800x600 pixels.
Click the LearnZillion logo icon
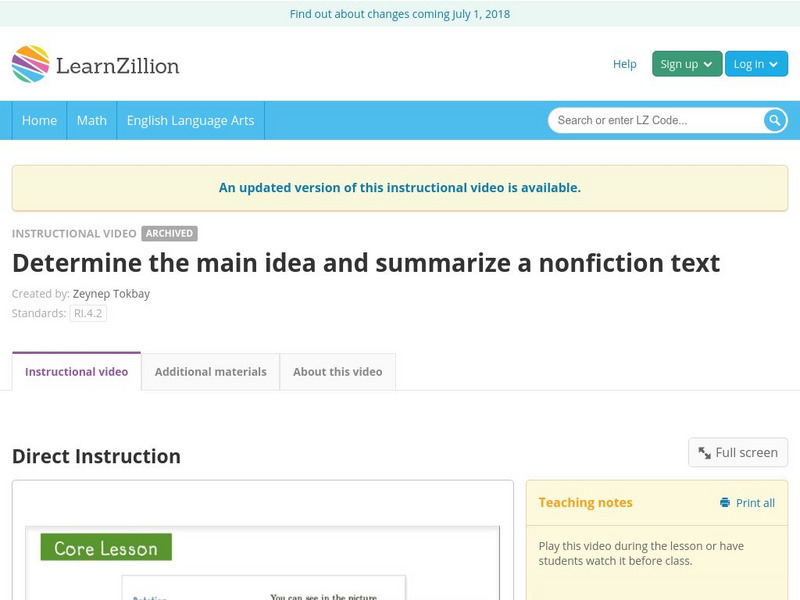click(x=30, y=64)
